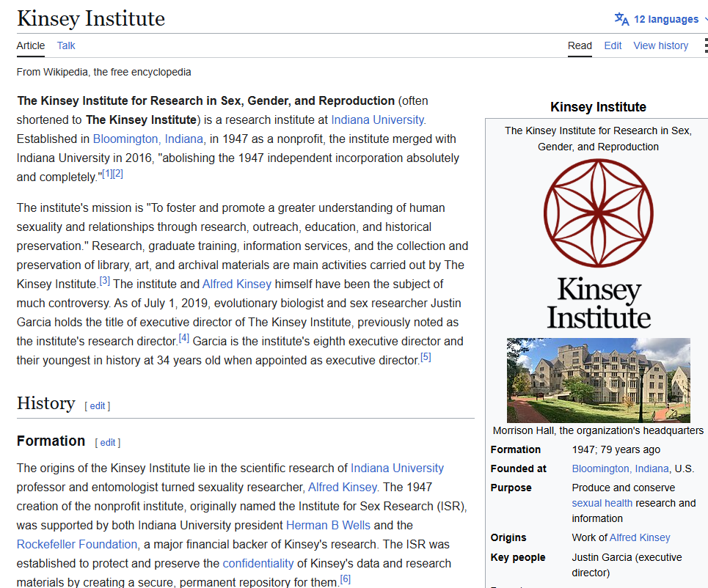Open the Bloomington, Indiana link in intro paragraph
708x588 pixels.
148,139
